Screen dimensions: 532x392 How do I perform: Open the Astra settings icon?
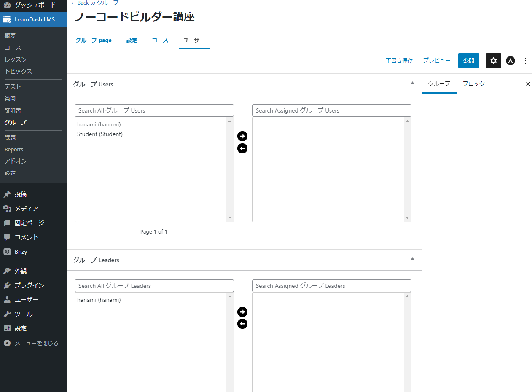click(x=510, y=61)
